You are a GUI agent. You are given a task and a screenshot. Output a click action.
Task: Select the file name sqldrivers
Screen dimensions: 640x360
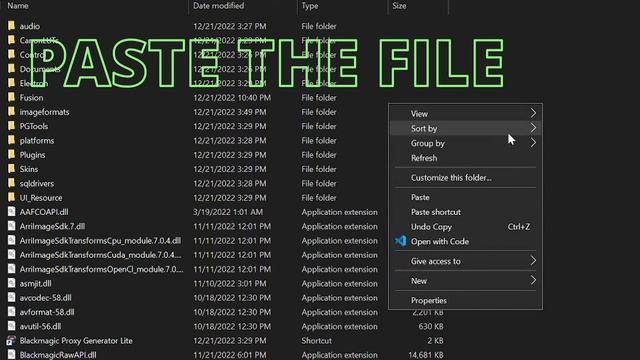37,183
